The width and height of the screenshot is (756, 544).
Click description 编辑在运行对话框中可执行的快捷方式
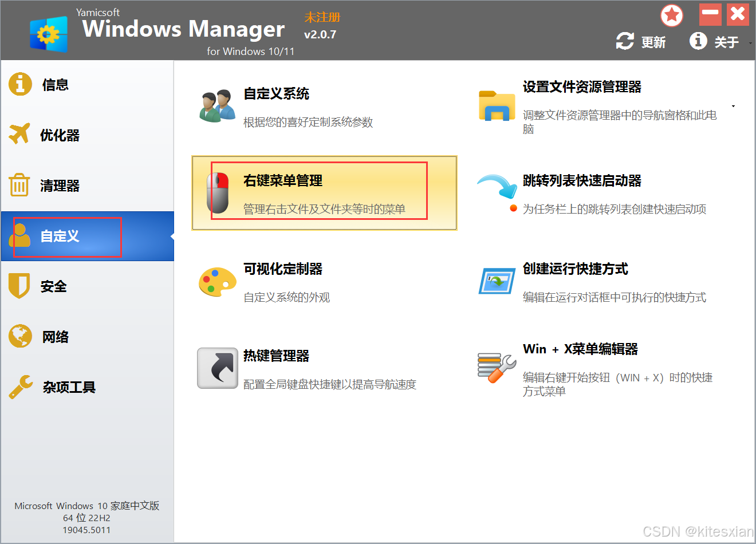615,297
